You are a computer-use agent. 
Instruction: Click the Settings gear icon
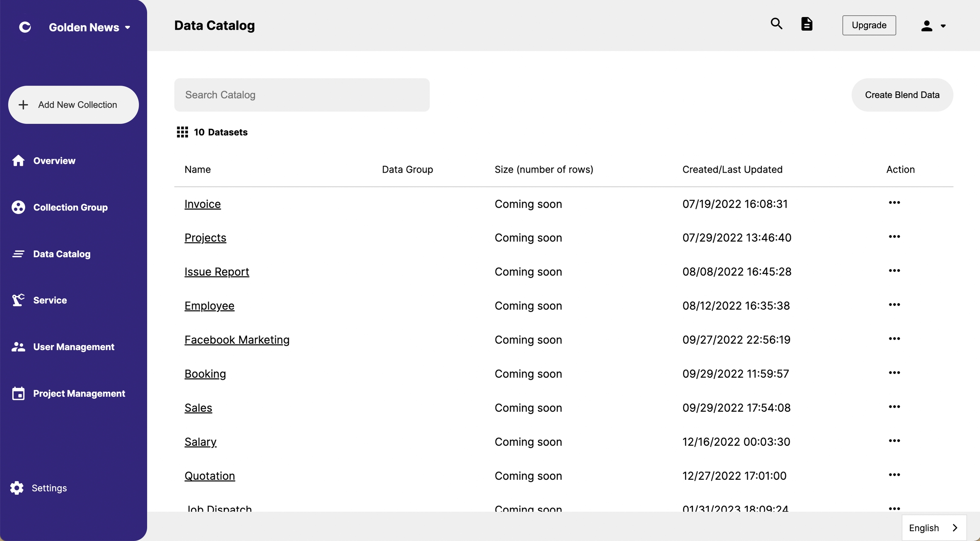(17, 488)
